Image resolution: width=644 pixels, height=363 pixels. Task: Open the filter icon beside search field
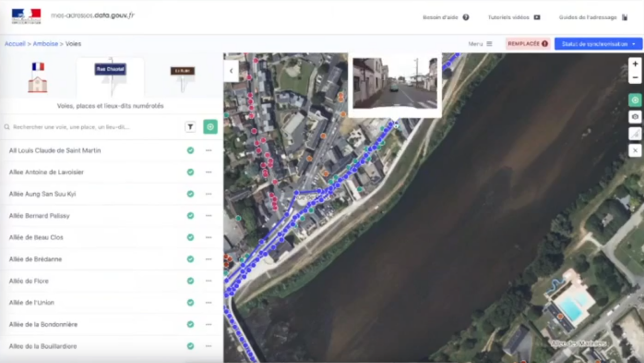pyautogui.click(x=190, y=127)
